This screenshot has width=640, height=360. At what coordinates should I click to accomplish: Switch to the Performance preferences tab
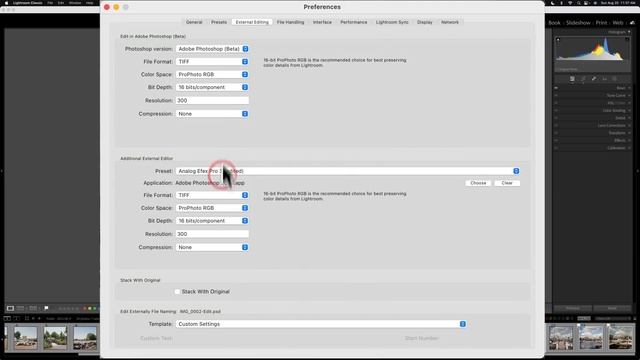[x=353, y=22]
